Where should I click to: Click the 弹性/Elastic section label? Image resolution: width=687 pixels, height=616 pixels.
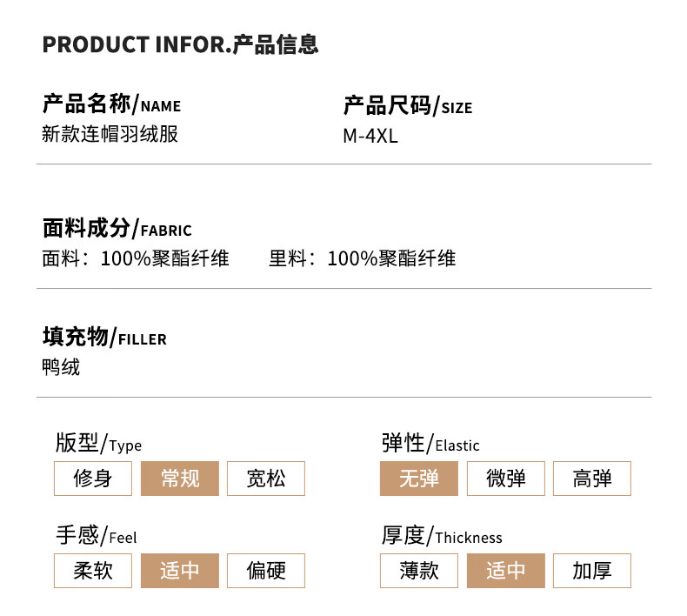430,444
